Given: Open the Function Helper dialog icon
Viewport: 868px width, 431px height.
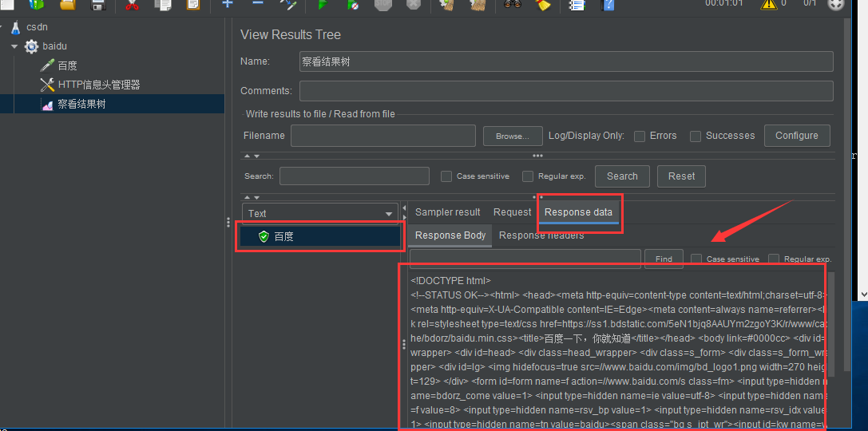Looking at the screenshot, I should pyautogui.click(x=577, y=4).
